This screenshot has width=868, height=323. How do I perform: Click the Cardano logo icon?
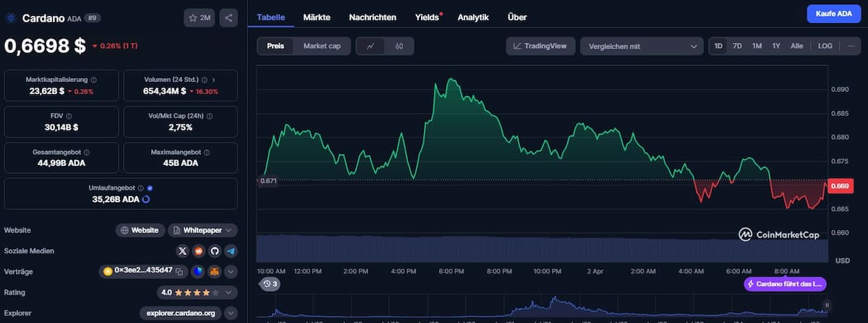pyautogui.click(x=11, y=18)
